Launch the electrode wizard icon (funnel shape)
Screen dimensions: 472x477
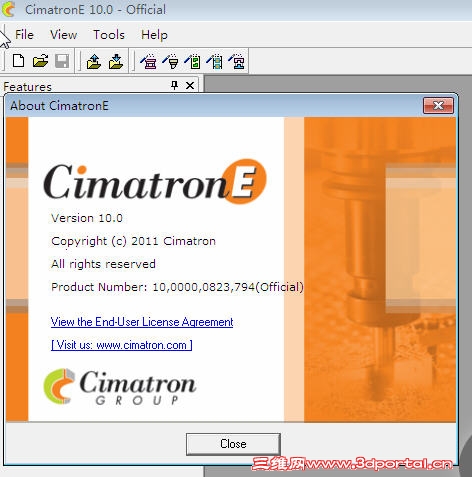pos(171,62)
